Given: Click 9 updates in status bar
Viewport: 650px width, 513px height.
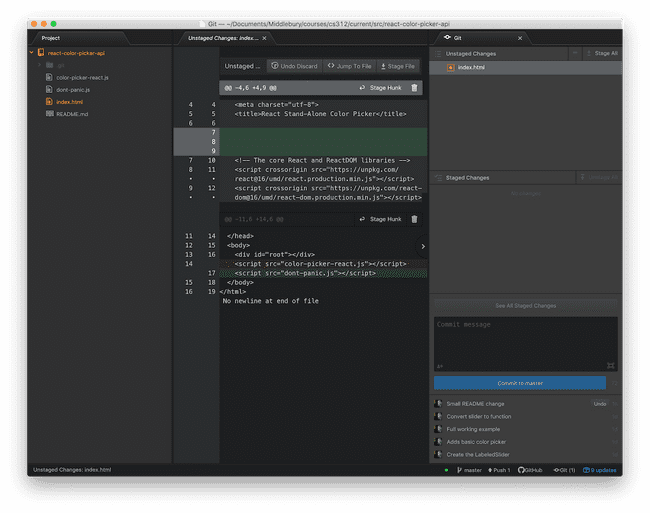Looking at the screenshot, I should (599, 470).
